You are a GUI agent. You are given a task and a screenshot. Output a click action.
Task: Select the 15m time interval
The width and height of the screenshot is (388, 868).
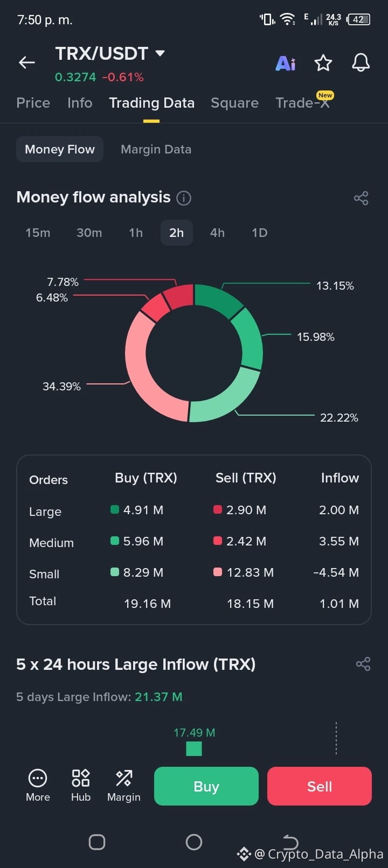[38, 233]
